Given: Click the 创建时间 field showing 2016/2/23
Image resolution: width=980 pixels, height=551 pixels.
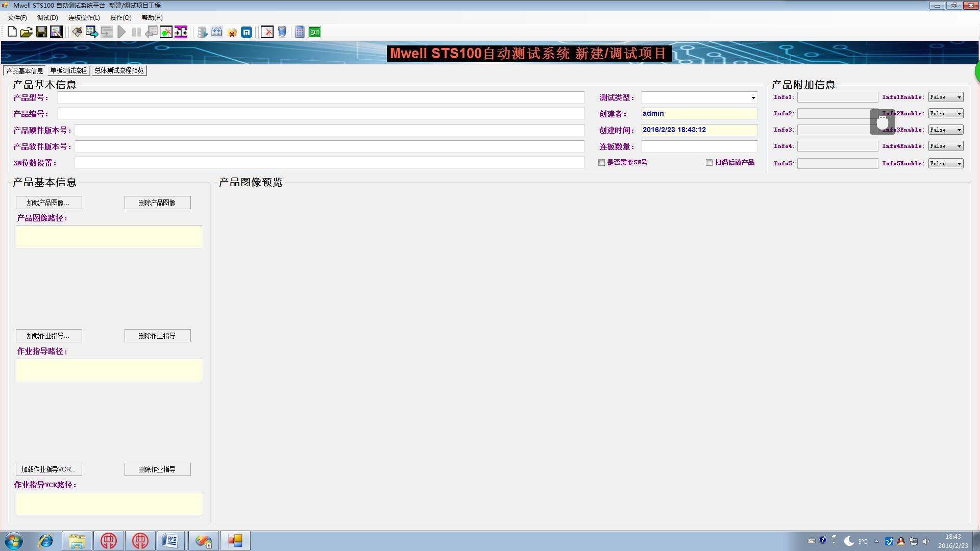Looking at the screenshot, I should (x=699, y=130).
